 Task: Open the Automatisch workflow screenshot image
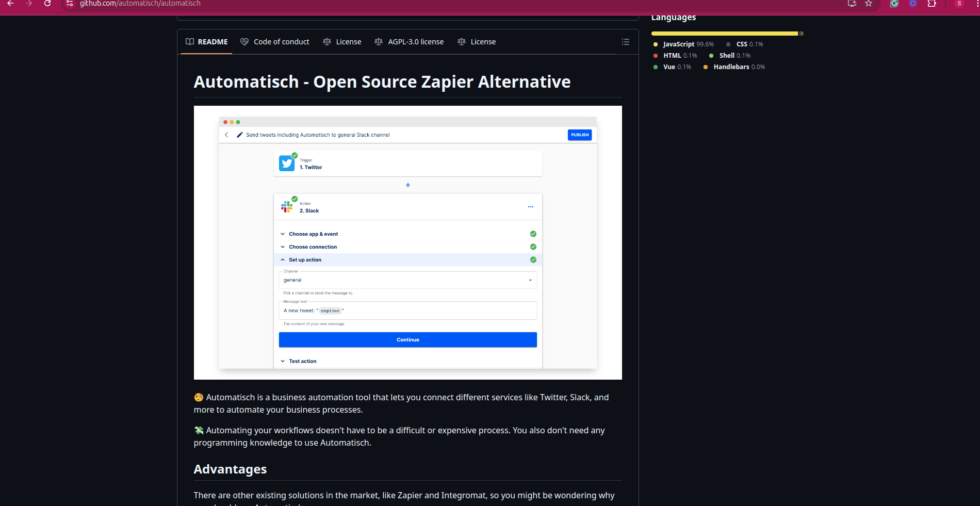[x=407, y=242]
